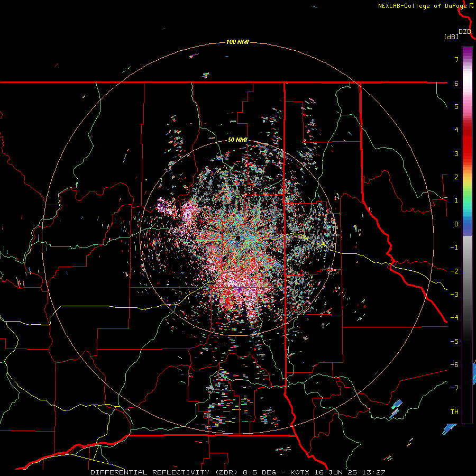Click the -2 value on the dB scale

point(454,271)
